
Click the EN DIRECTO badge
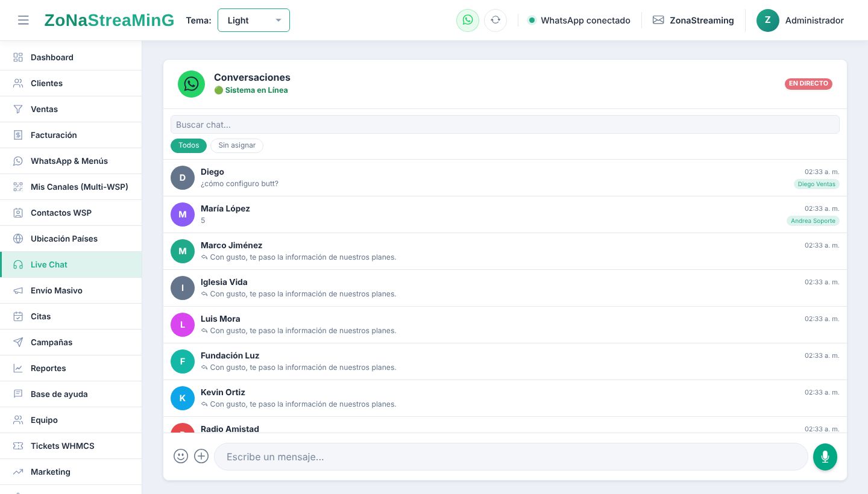click(808, 84)
